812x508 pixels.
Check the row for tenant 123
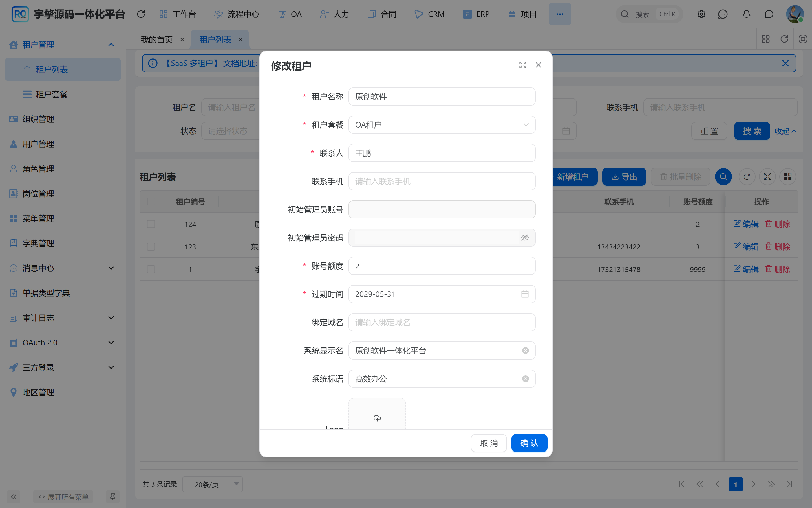[151, 247]
